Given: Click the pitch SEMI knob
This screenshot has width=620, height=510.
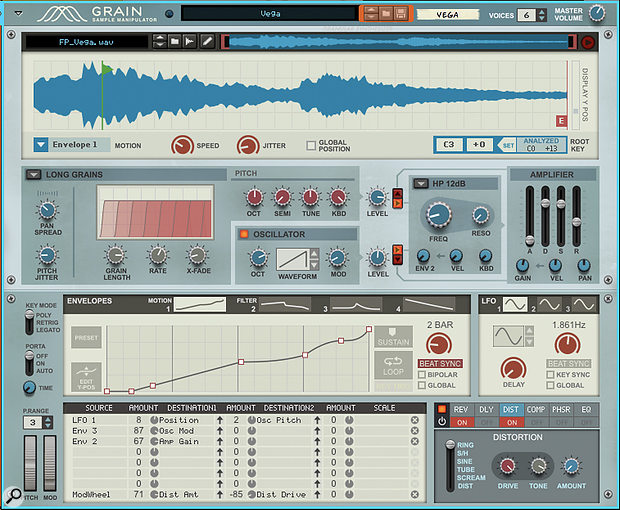Looking at the screenshot, I should (x=282, y=197).
